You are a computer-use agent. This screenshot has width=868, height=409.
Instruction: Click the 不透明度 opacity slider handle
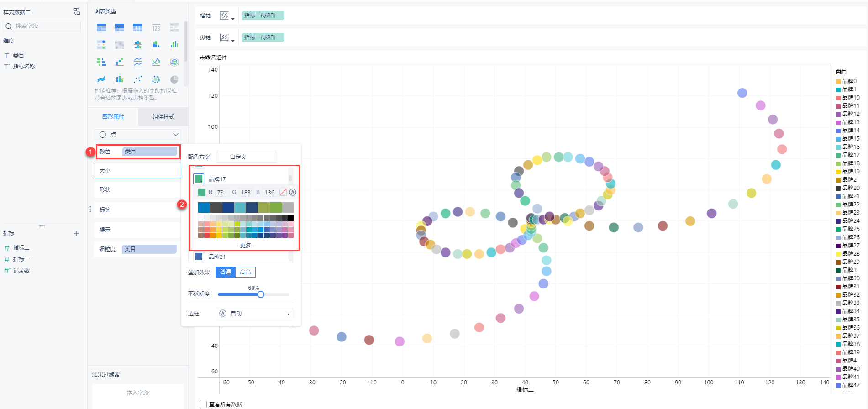(x=261, y=294)
